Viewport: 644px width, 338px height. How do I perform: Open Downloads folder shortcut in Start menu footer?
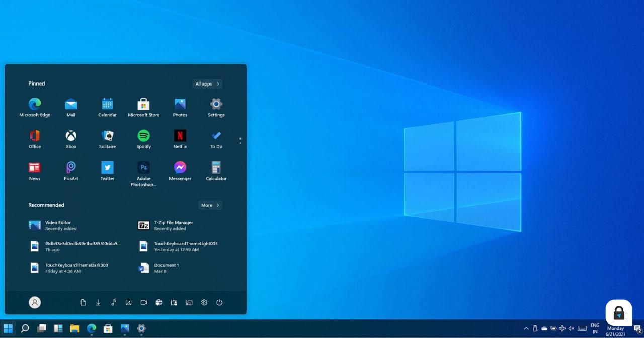click(99, 302)
